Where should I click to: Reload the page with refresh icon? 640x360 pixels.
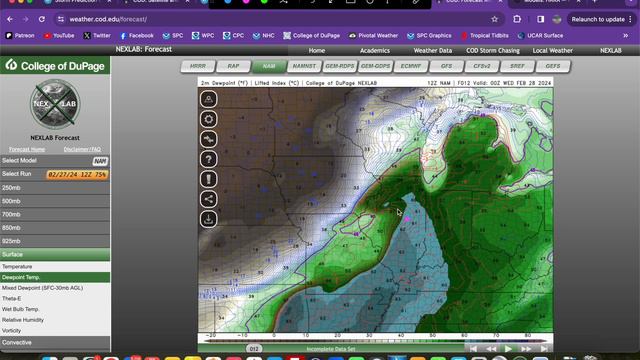42,19
